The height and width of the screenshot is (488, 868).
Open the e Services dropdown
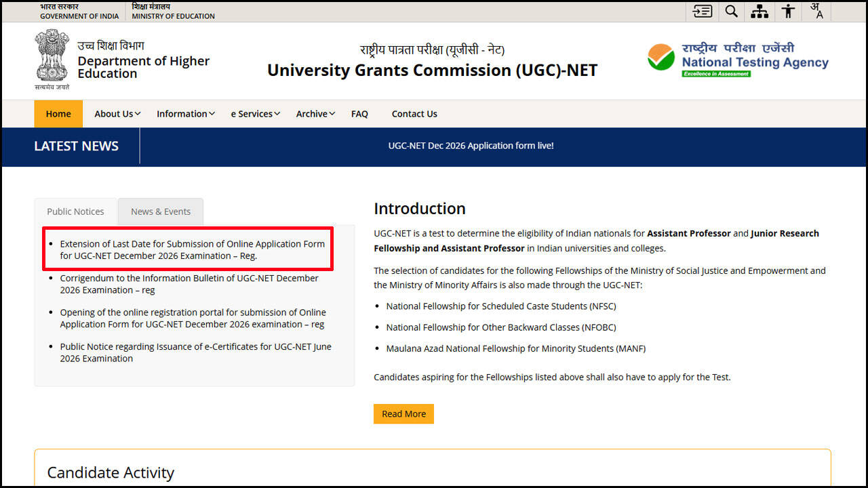[255, 114]
